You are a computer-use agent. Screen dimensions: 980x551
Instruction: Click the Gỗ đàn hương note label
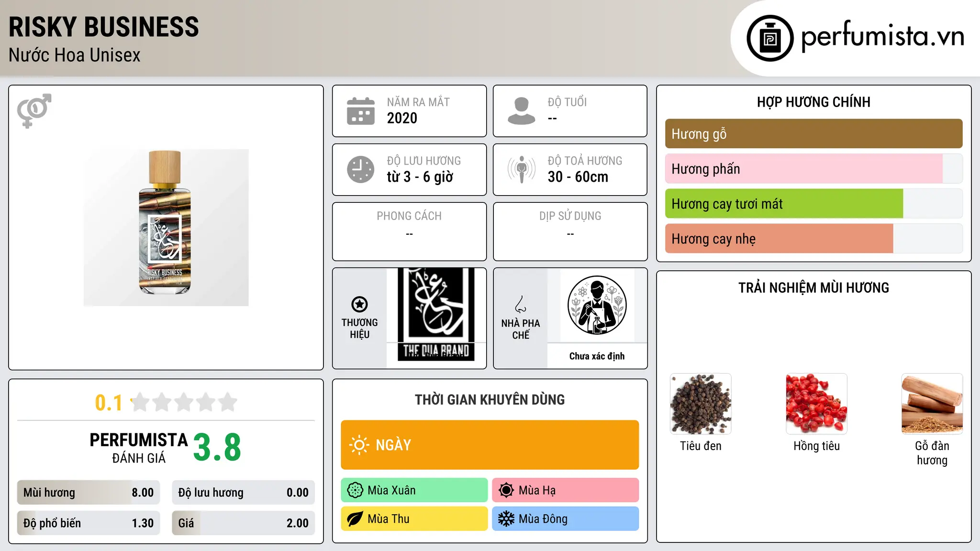[932, 453]
